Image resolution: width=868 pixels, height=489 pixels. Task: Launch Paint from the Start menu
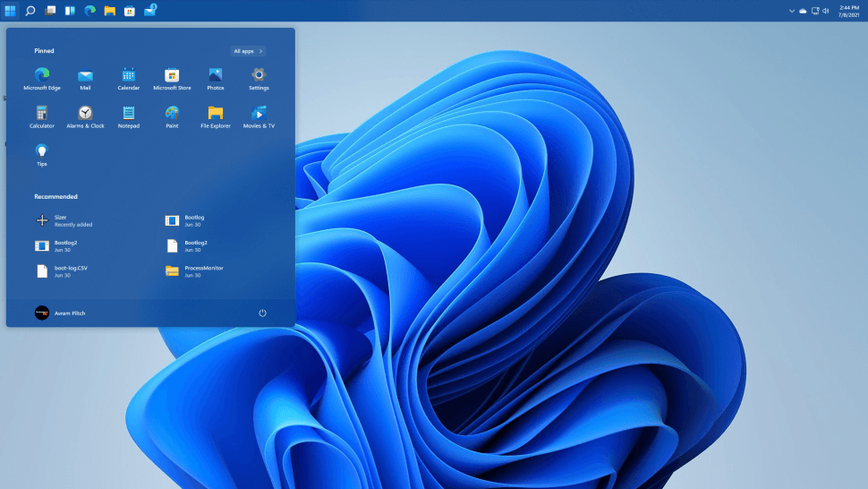[172, 114]
